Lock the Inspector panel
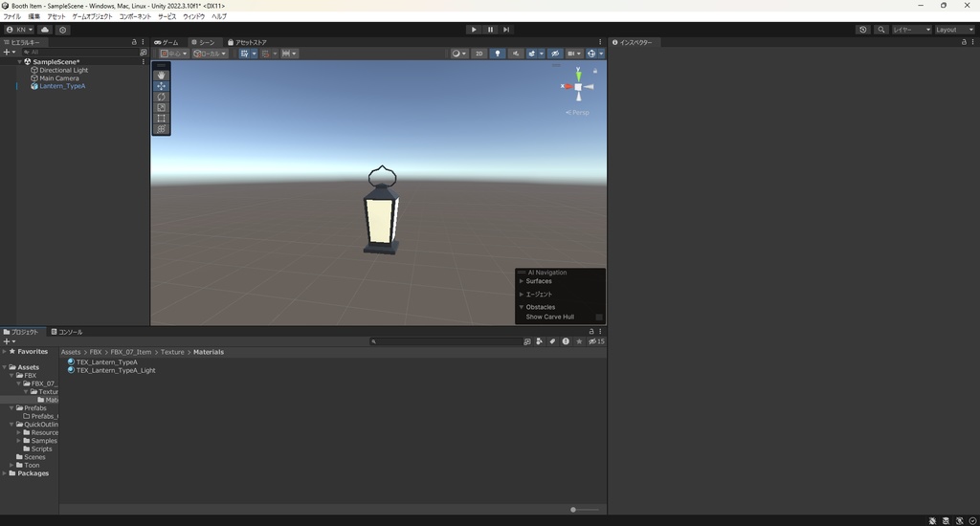 point(964,42)
